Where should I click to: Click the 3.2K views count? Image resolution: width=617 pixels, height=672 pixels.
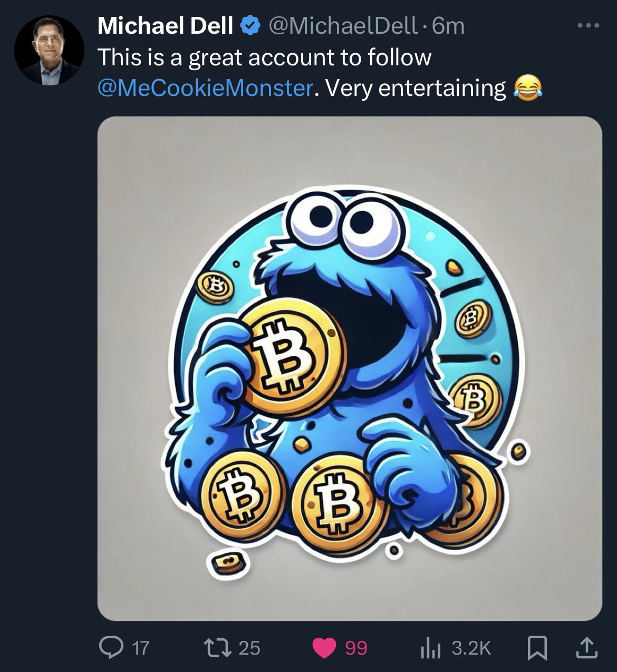[x=471, y=648]
